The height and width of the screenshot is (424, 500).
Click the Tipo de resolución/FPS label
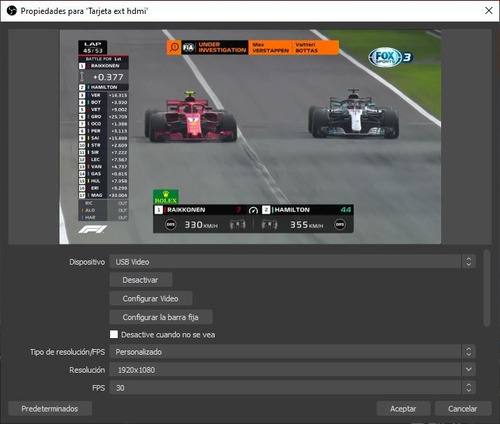coord(68,352)
